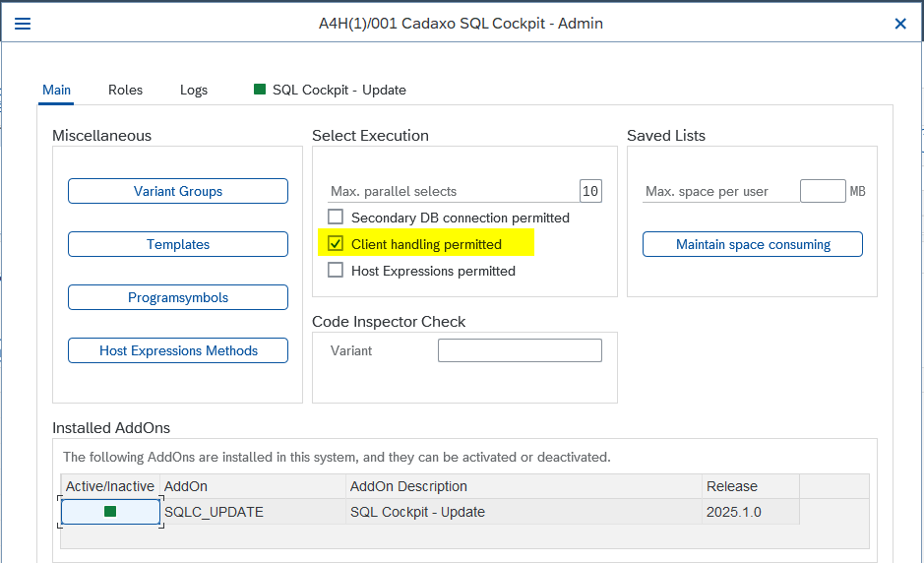Open Host Expressions Methods
The width and height of the screenshot is (924, 563).
click(x=178, y=350)
